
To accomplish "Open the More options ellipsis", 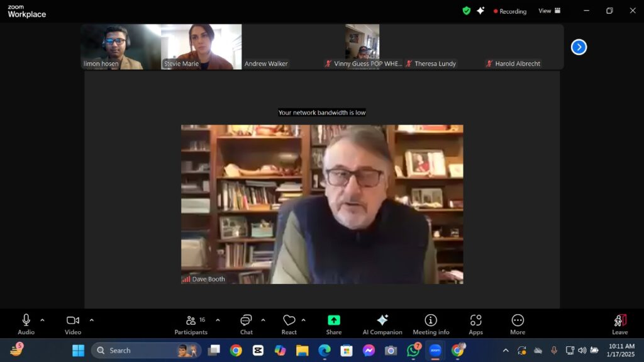I will (518, 324).
